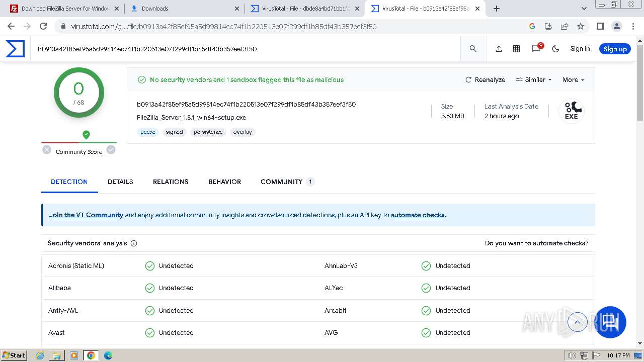Switch to the BEHAVIOR tab
The width and height of the screenshot is (644, 362).
224,182
